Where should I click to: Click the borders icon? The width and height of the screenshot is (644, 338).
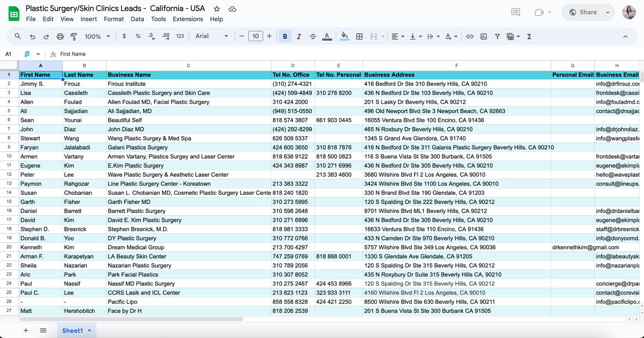(x=359, y=36)
